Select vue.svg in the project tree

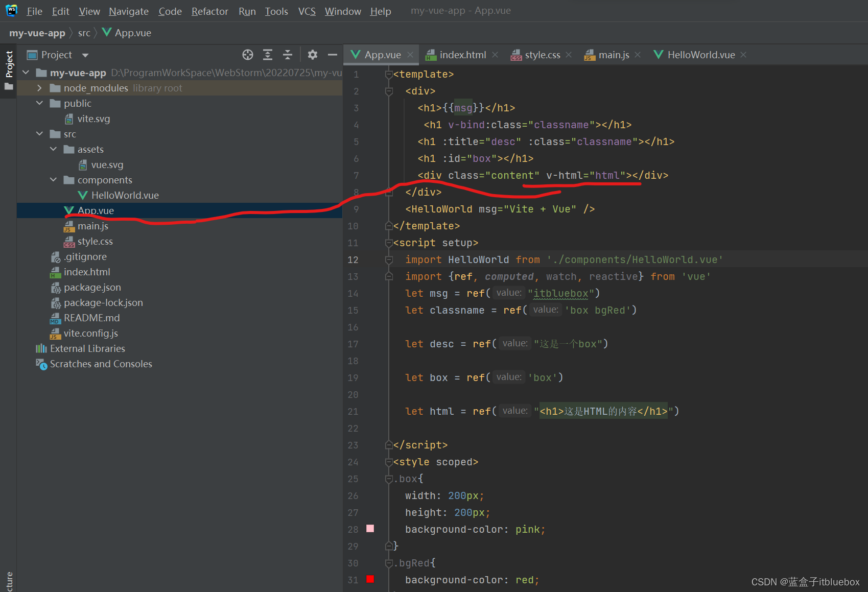pyautogui.click(x=107, y=164)
